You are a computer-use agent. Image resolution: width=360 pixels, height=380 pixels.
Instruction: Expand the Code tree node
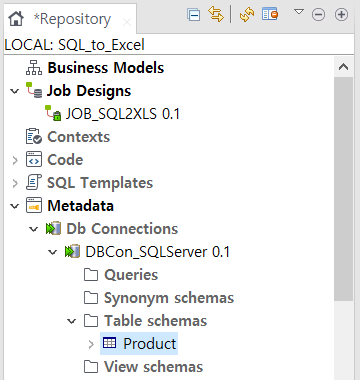[x=15, y=160]
